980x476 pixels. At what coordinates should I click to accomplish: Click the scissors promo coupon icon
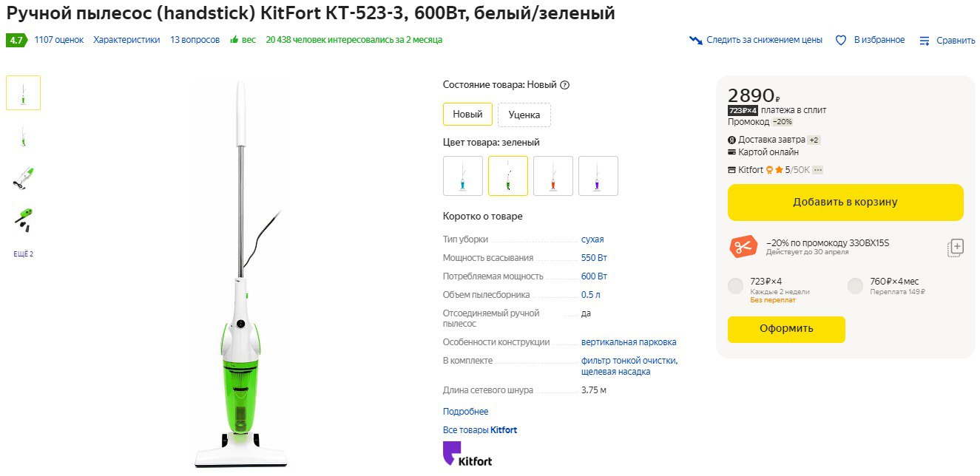click(743, 247)
